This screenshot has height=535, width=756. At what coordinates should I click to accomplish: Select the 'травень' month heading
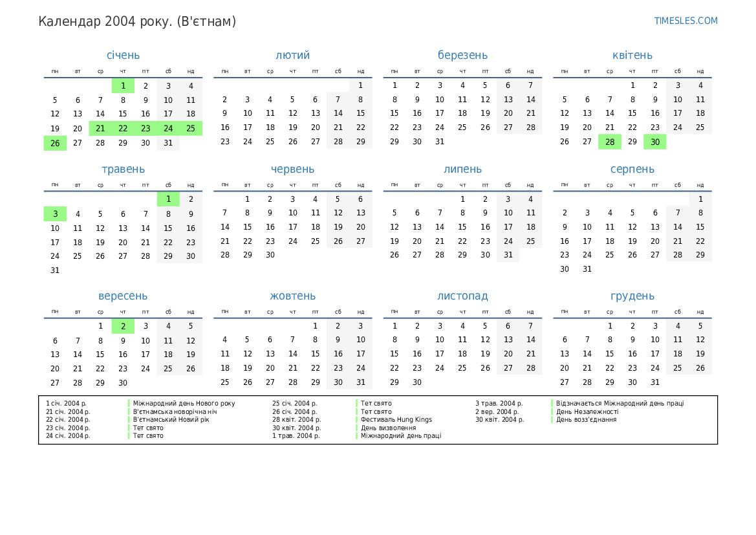123,169
